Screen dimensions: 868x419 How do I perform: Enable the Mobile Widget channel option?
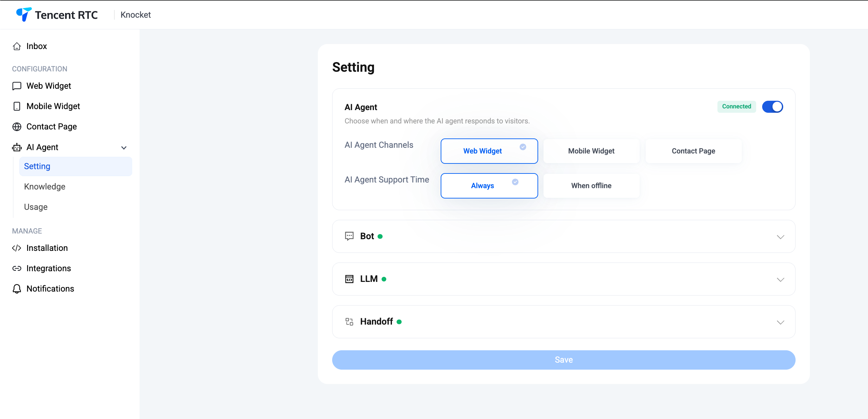(x=591, y=151)
